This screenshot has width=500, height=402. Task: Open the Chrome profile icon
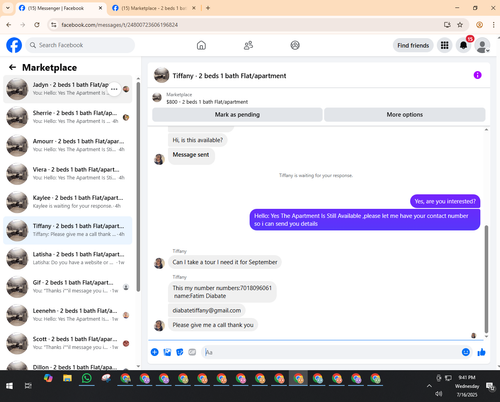point(479,25)
